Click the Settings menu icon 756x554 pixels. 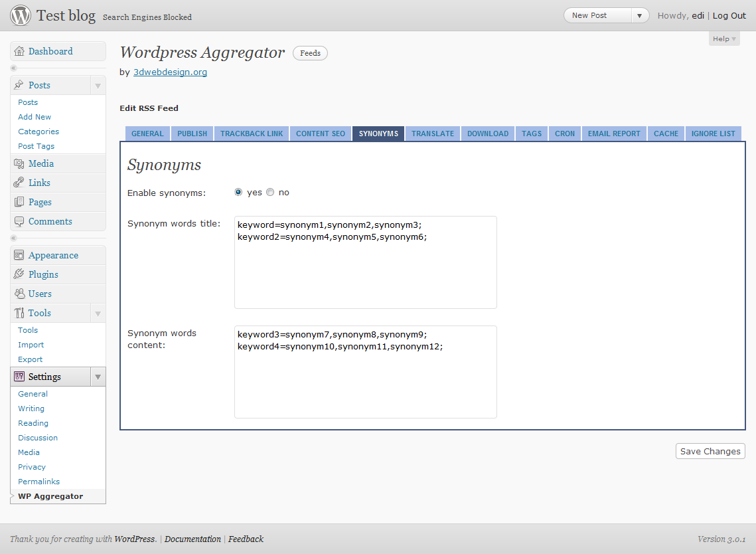(19, 377)
